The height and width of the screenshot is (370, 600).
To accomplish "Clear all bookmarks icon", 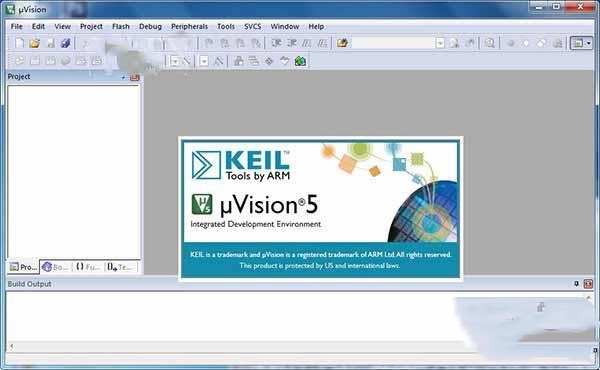I will 256,43.
